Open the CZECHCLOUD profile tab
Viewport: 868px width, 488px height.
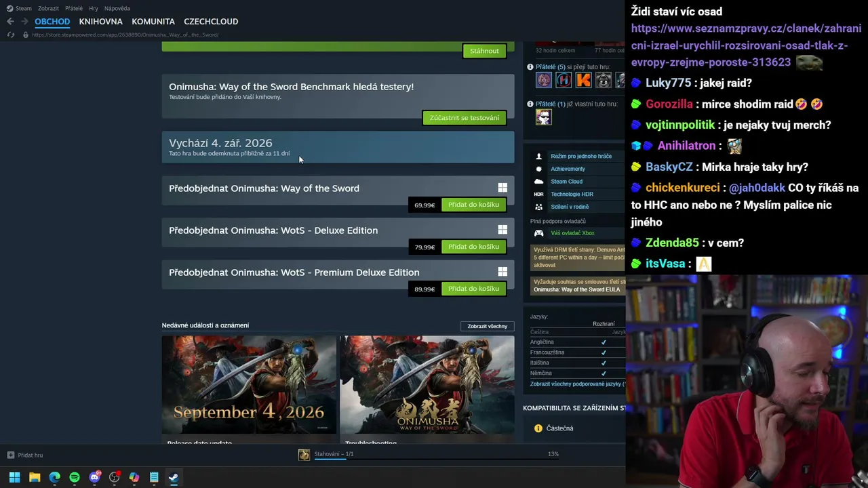coord(211,22)
